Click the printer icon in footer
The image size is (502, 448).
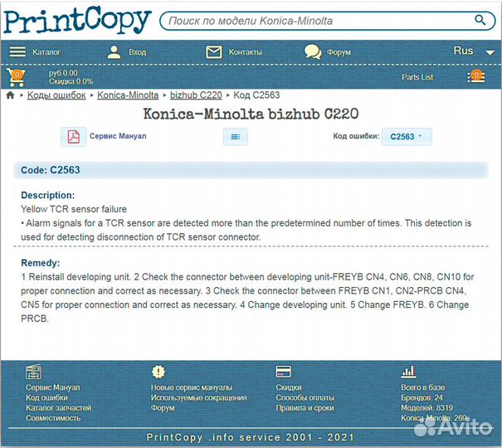click(x=34, y=372)
